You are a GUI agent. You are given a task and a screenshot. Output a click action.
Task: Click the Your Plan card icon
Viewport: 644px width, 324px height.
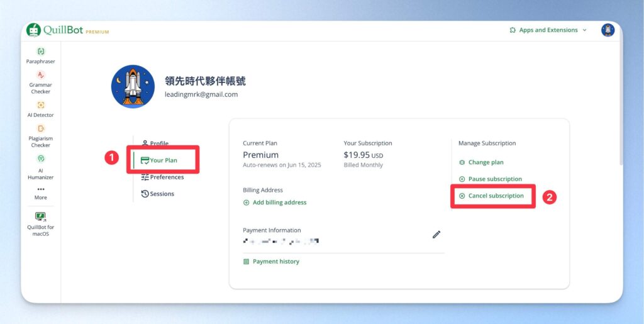pyautogui.click(x=145, y=160)
